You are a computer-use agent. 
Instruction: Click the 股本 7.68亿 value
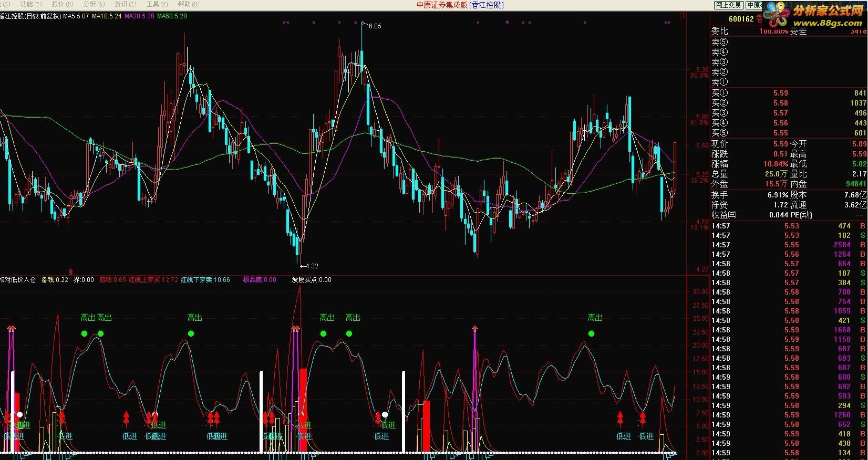click(855, 195)
